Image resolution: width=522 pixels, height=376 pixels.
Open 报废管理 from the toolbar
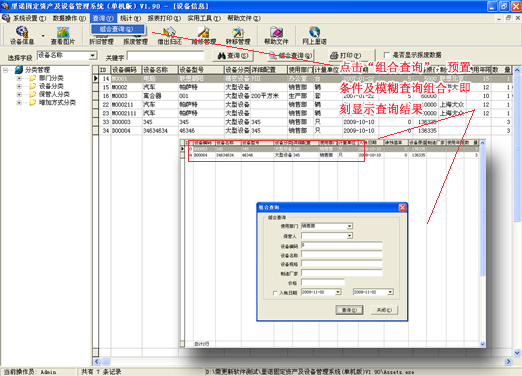point(135,41)
